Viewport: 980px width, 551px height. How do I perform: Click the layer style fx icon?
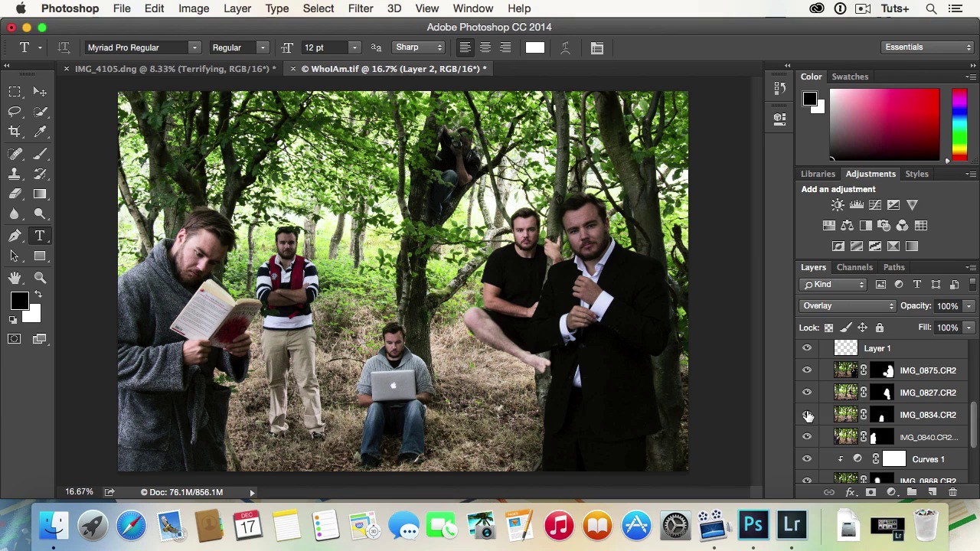850,492
